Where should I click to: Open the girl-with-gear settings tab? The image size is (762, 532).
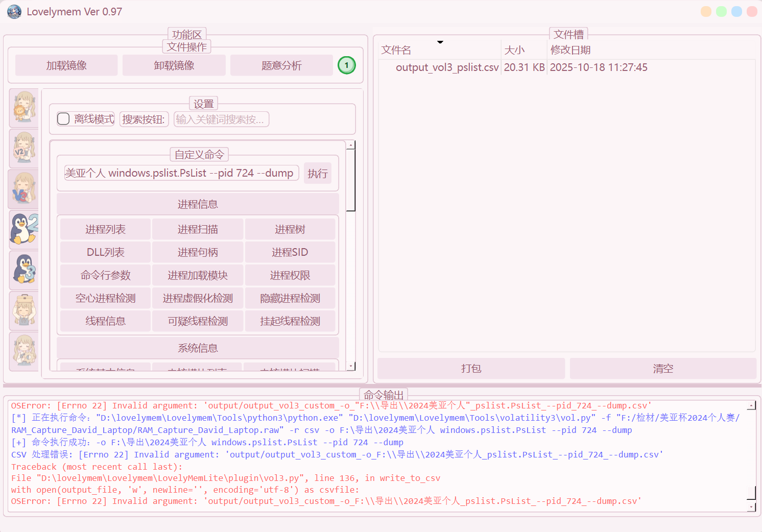[23, 351]
